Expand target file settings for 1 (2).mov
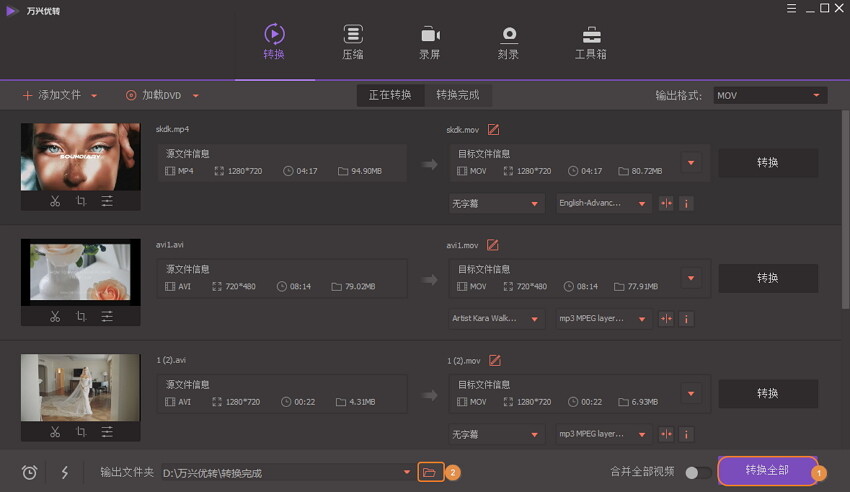This screenshot has height=492, width=850. click(x=691, y=393)
